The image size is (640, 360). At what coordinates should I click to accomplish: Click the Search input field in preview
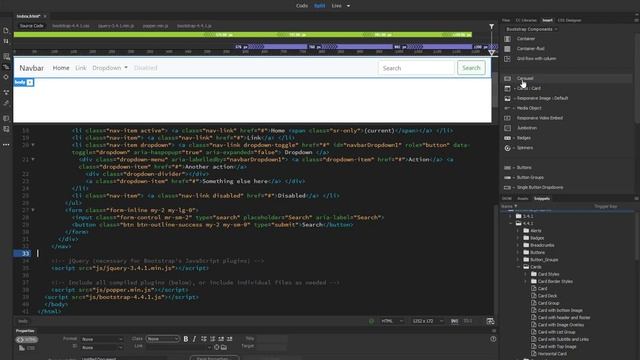click(416, 68)
